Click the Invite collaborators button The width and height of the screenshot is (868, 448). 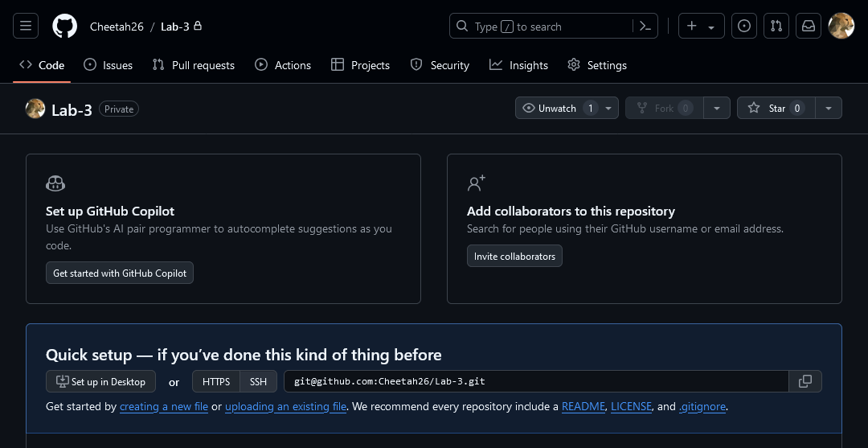[514, 257]
